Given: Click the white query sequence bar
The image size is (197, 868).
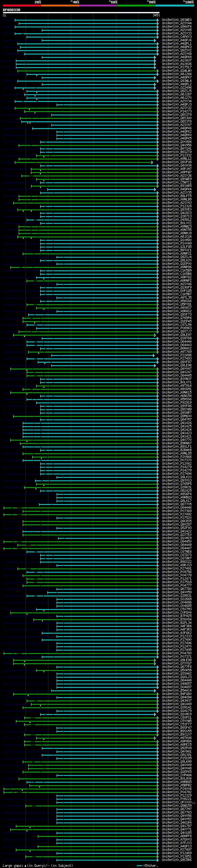Looking at the screenshot, I should (81, 13).
